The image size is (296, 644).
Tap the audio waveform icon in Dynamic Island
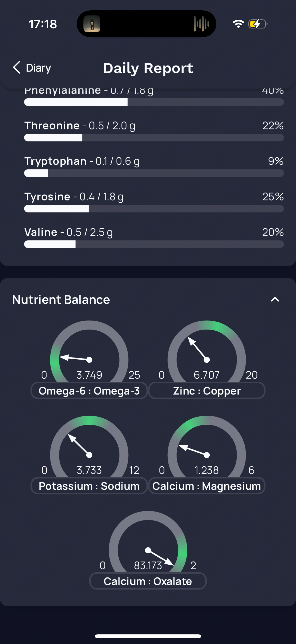tap(201, 24)
